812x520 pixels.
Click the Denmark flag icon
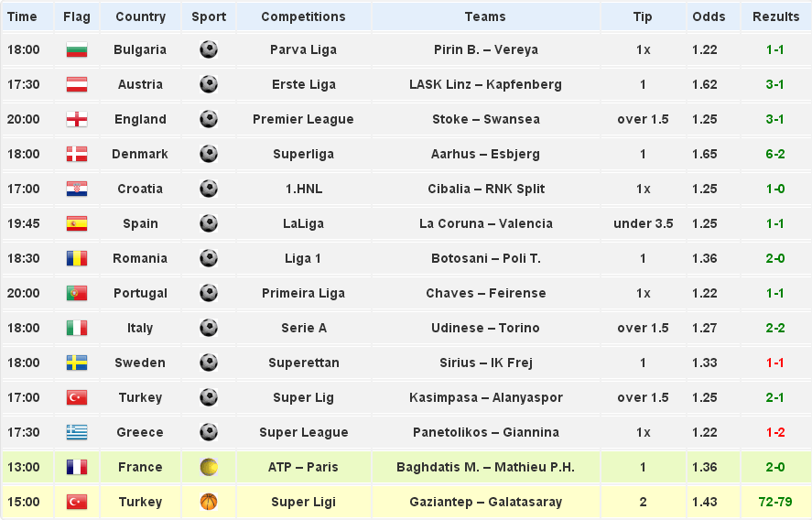[x=76, y=155]
